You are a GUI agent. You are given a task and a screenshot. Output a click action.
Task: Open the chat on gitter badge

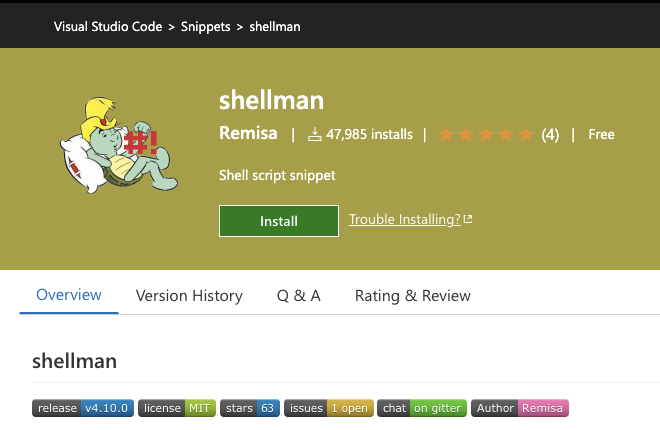click(421, 408)
